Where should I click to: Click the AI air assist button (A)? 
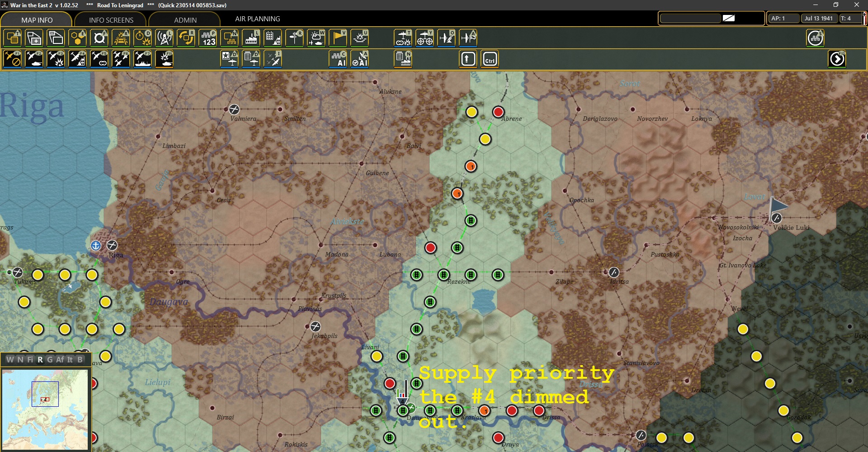(x=359, y=59)
